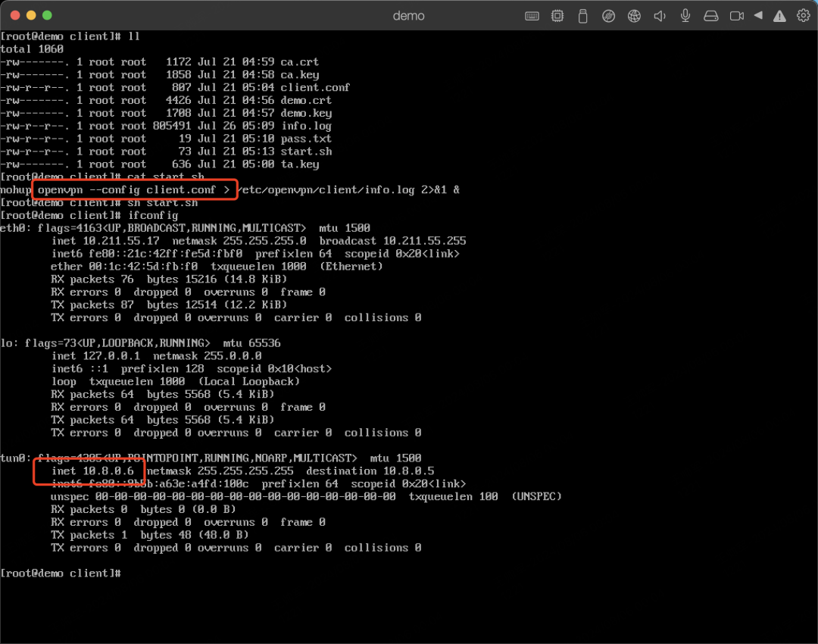Collapse the toolbar icons with the left arrow
Screen dimensions: 818x644
click(757, 16)
